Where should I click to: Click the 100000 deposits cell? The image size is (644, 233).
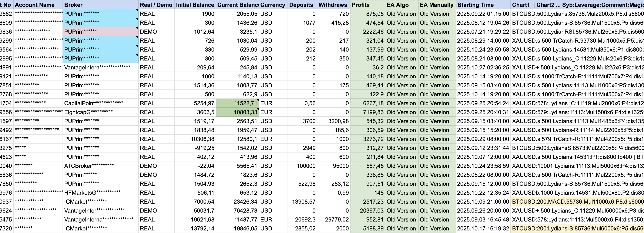point(302,166)
